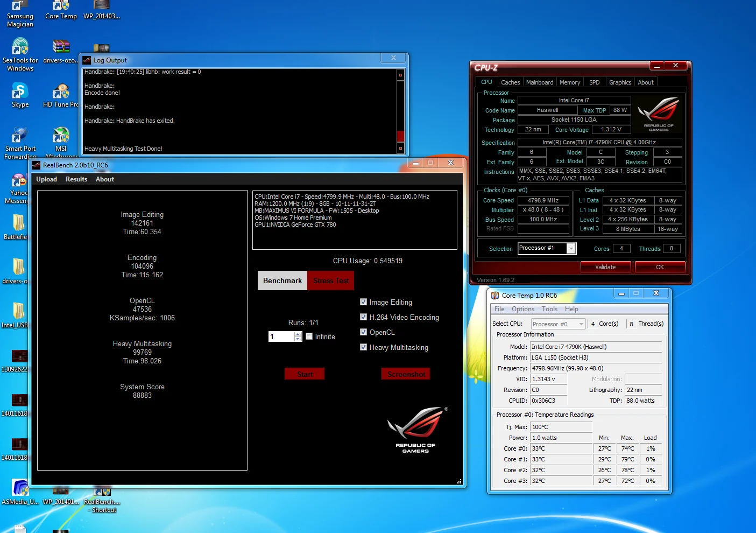The image size is (756, 533).
Task: Toggle the H.264 Video Encoding checkbox
Action: (x=364, y=317)
